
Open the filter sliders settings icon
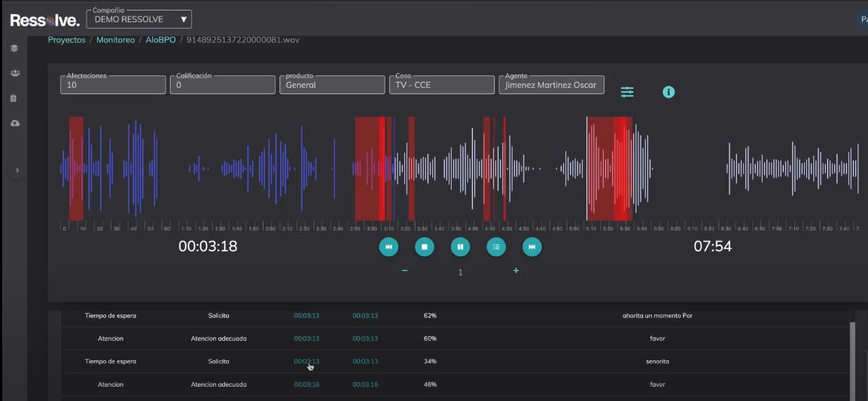point(627,92)
